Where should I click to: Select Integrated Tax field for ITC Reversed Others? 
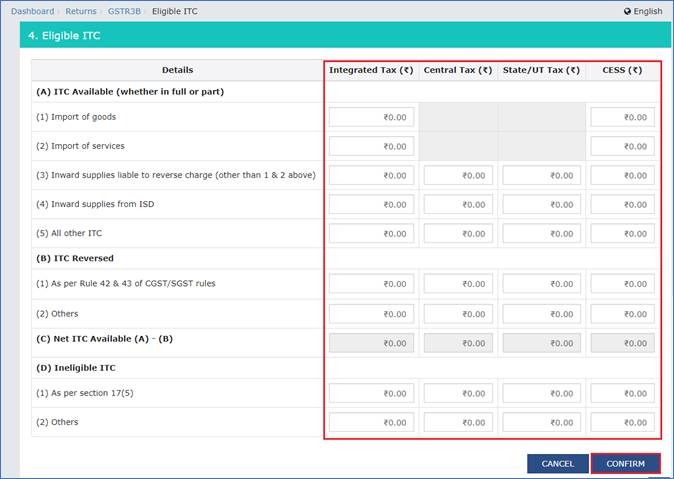click(371, 314)
